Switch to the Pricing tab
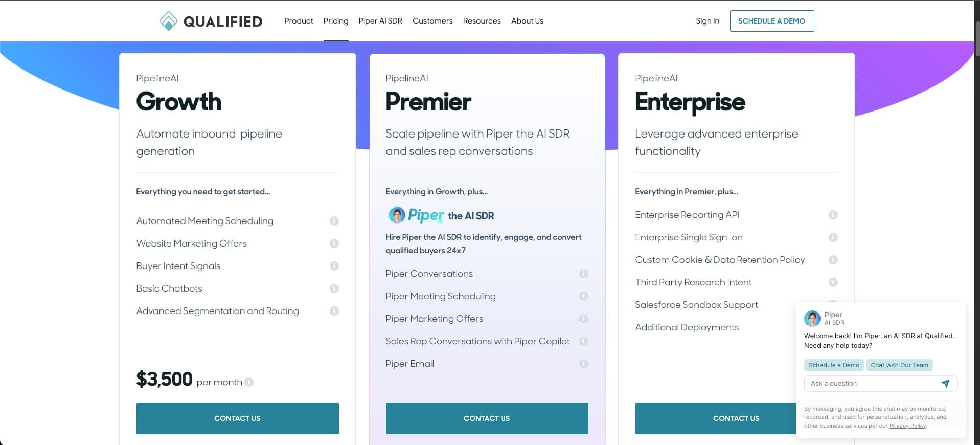Screen dimensions: 980x445 [335, 21]
